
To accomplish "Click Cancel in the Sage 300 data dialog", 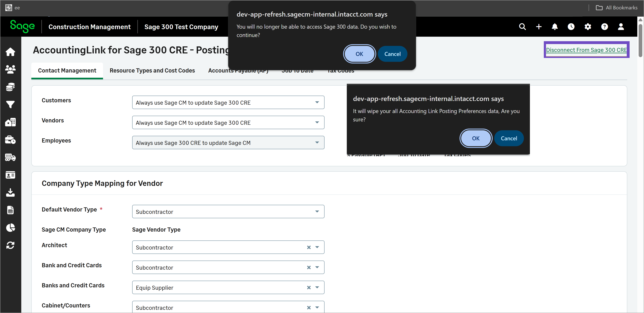I will pos(392,54).
